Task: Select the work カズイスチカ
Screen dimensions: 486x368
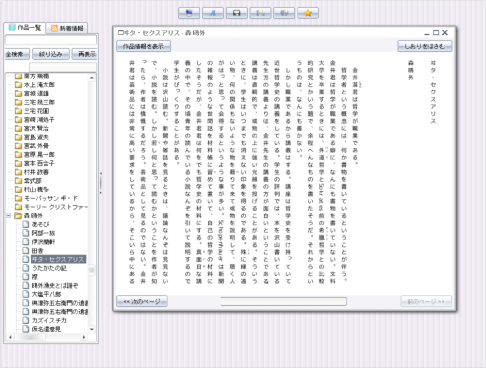Action: [x=49, y=320]
